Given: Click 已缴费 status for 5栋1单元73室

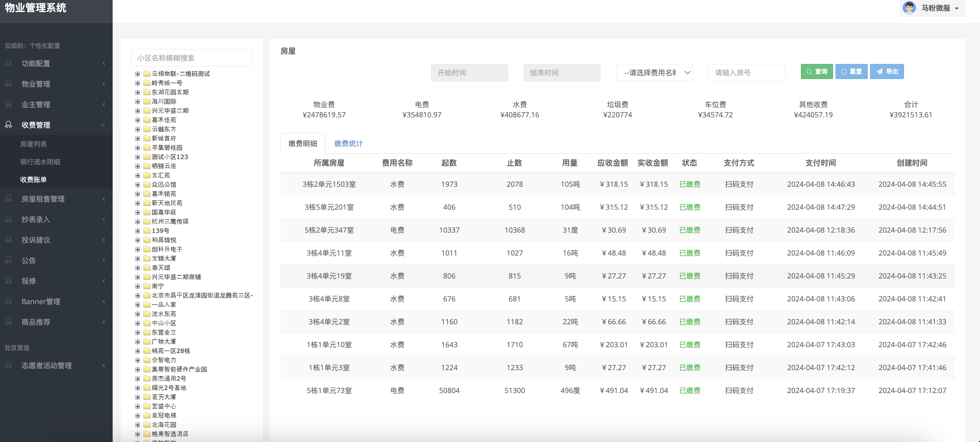Looking at the screenshot, I should tap(689, 391).
